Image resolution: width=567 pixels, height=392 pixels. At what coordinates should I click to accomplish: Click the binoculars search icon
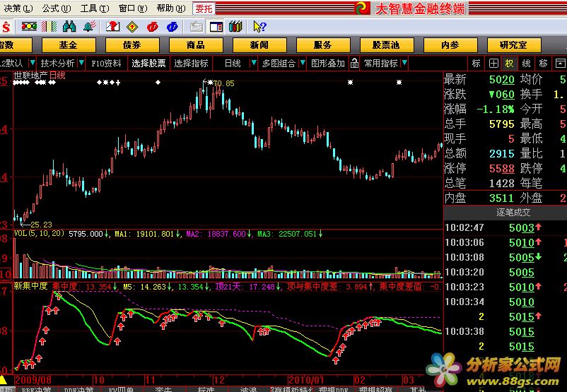(x=69, y=27)
